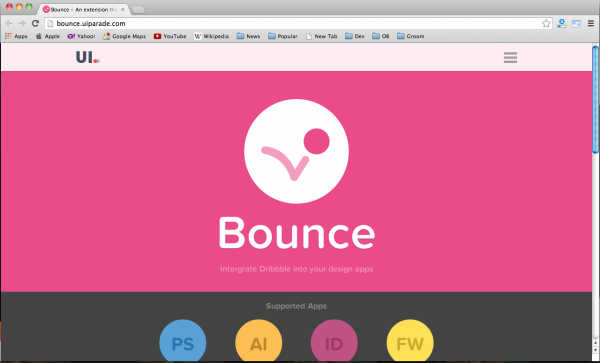Viewport: 600px width, 363px height.
Task: Click the UI Parade logo
Action: pyautogui.click(x=88, y=57)
